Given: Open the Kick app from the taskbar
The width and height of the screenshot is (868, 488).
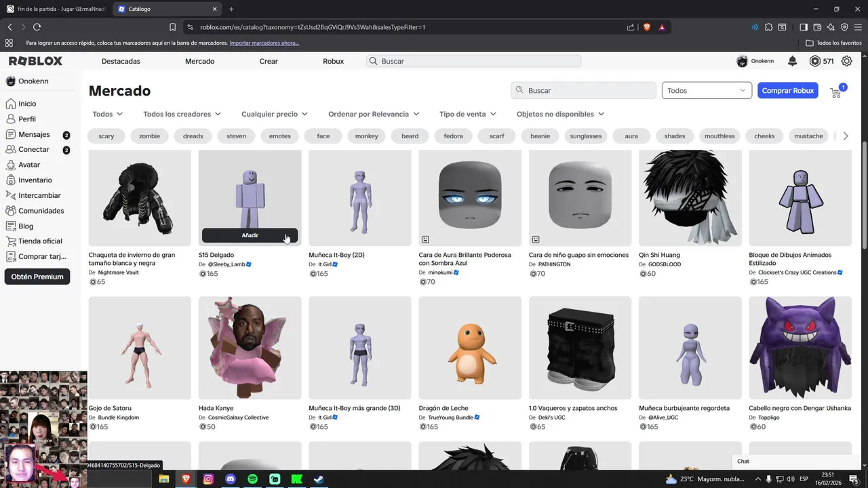Looking at the screenshot, I should pos(296,479).
